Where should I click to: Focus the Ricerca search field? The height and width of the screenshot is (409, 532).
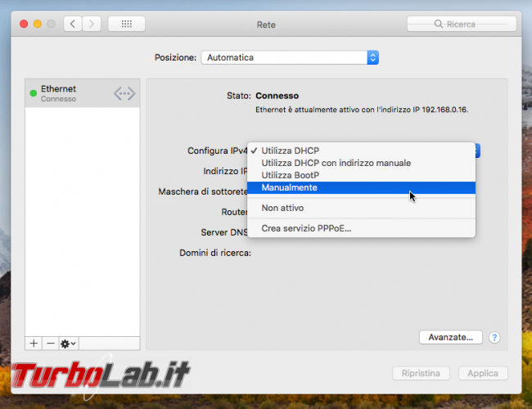[462, 24]
